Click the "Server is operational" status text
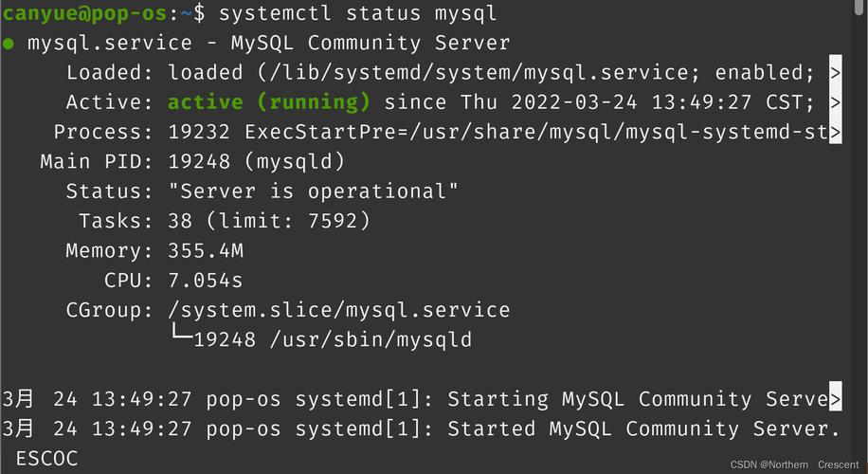 (x=313, y=191)
